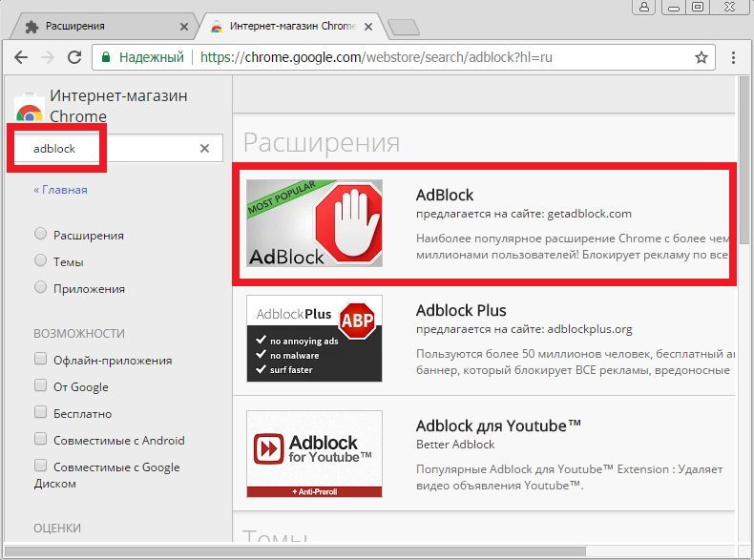
Task: Click the forward navigation arrow
Action: (48, 57)
